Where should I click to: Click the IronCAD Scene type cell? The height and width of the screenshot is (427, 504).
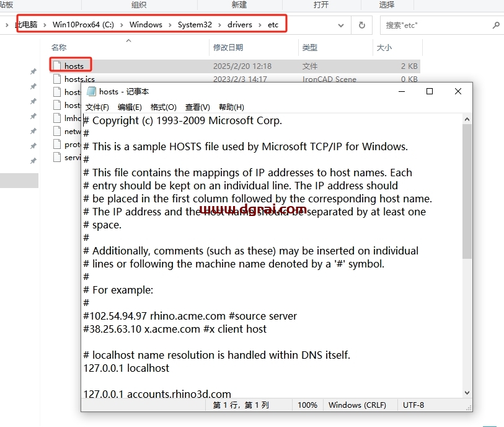[x=329, y=79]
